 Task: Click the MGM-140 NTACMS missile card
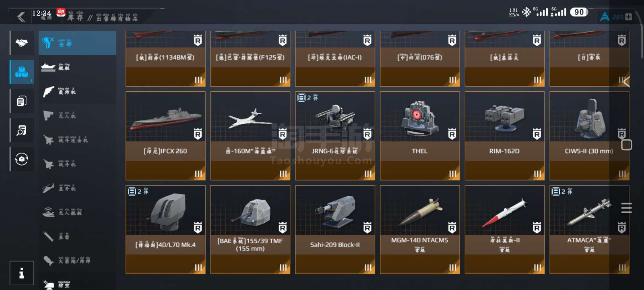click(x=420, y=230)
